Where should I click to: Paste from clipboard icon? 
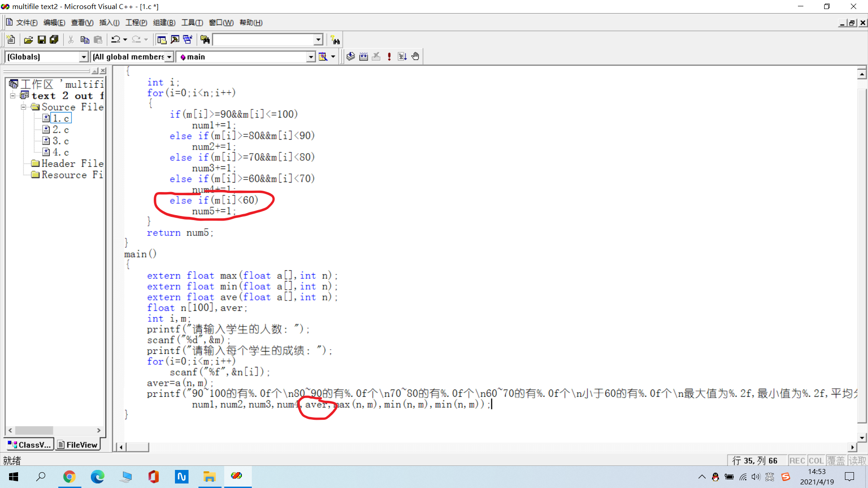click(98, 40)
